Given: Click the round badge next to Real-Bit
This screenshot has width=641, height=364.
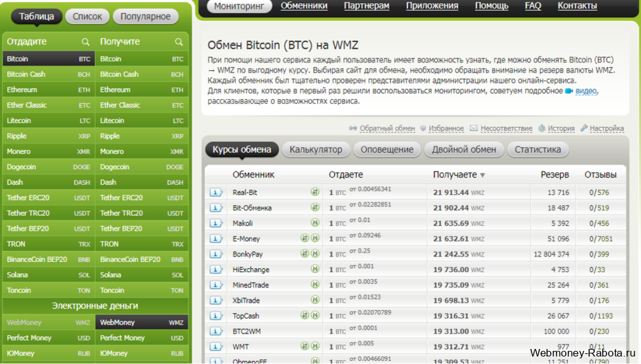Looking at the screenshot, I should tap(315, 191).
